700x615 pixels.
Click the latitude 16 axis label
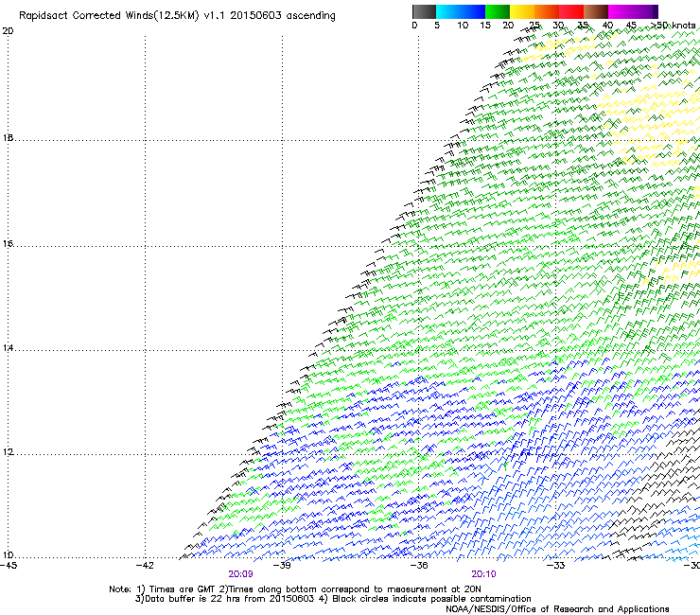click(8, 244)
